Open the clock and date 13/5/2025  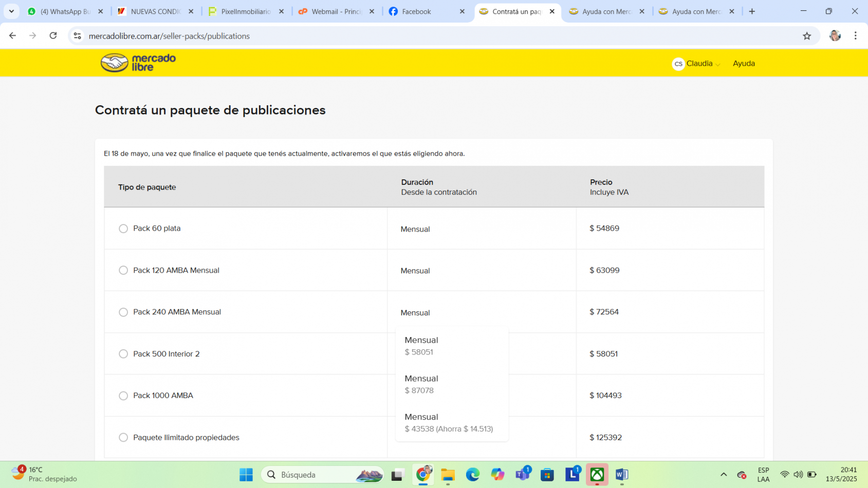[x=841, y=474]
